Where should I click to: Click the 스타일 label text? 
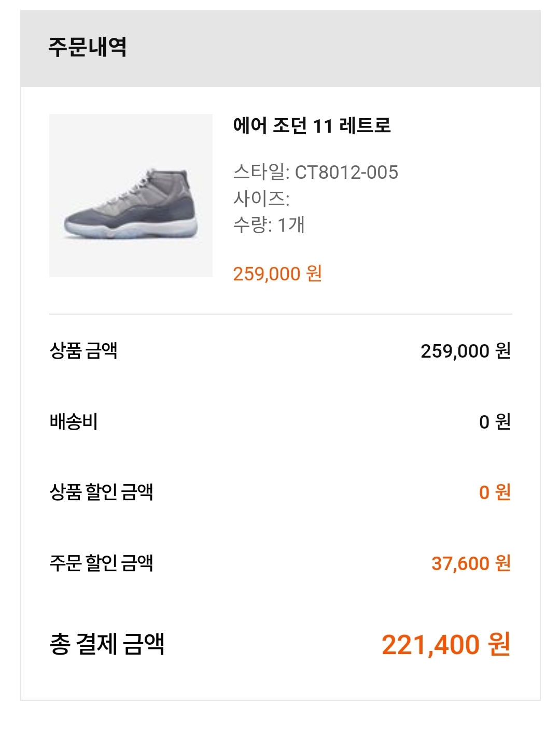258,172
